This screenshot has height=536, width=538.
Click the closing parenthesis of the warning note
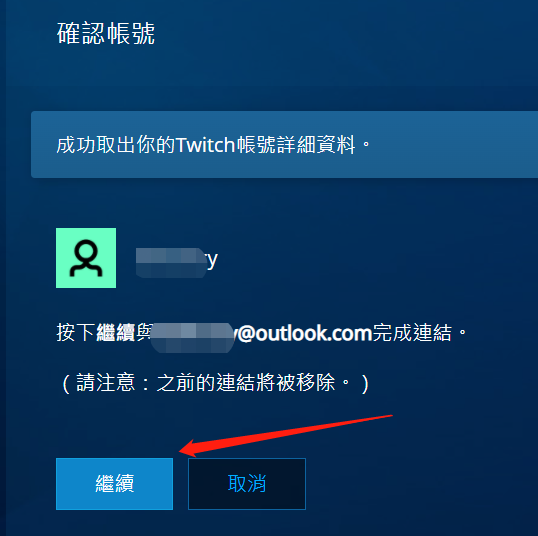coord(365,383)
